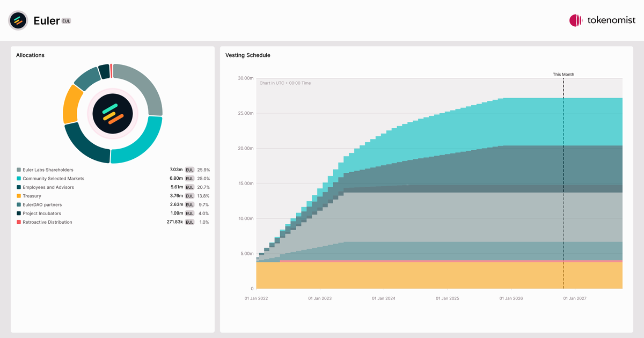
Task: Click the "30.00m" y-axis label
Action: coord(245,78)
